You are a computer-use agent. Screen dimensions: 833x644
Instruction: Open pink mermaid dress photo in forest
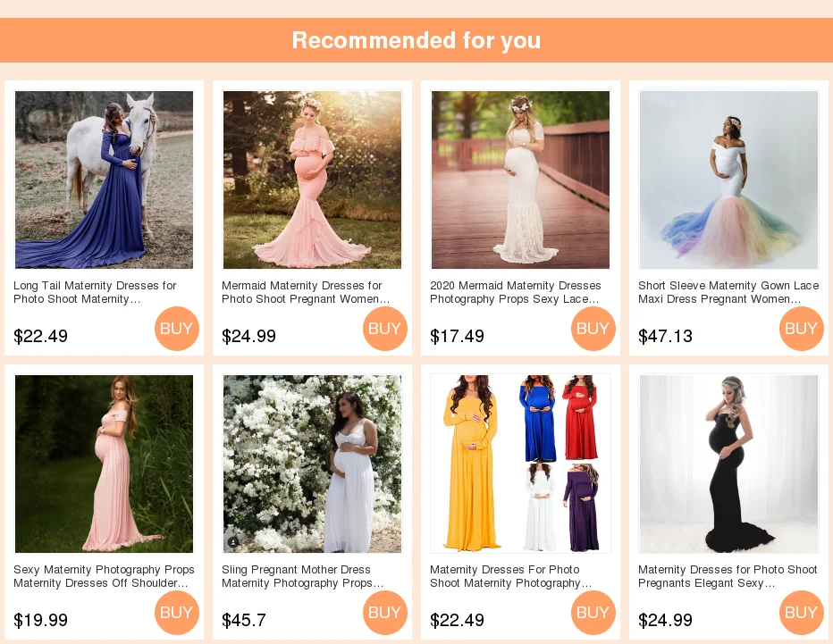313,180
